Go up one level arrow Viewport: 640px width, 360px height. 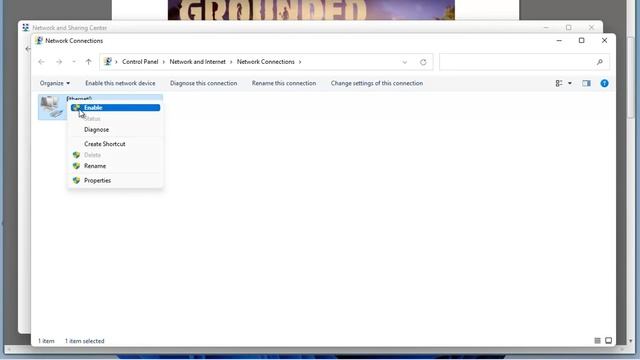89,62
